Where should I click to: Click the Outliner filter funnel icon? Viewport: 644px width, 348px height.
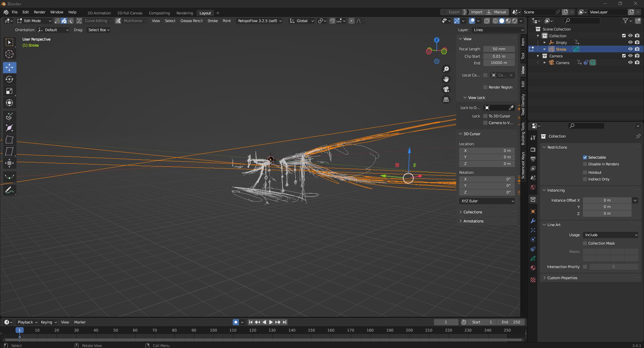click(x=626, y=21)
